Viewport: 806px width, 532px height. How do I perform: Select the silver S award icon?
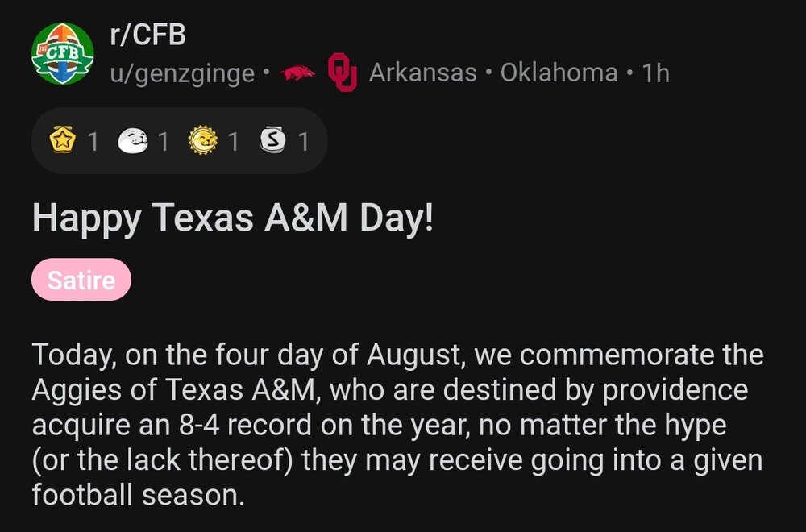(x=274, y=139)
